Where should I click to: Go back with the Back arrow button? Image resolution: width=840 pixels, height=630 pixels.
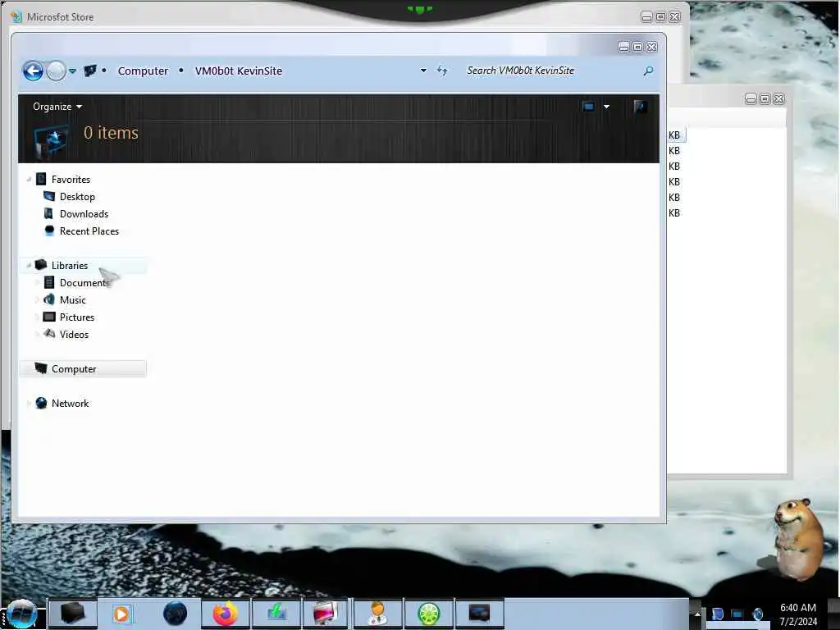(33, 71)
